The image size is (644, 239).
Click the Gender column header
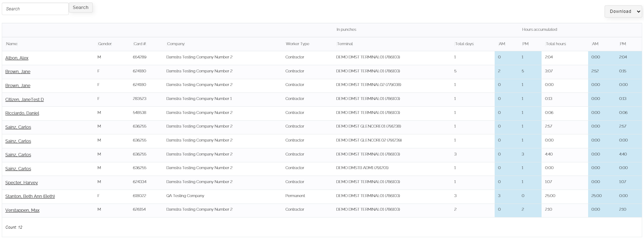(x=105, y=44)
